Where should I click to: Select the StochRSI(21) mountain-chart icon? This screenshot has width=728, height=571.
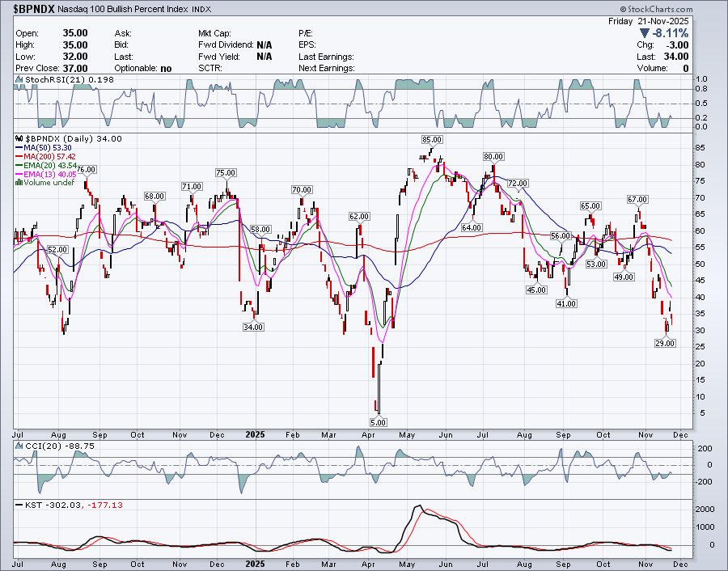[19, 79]
